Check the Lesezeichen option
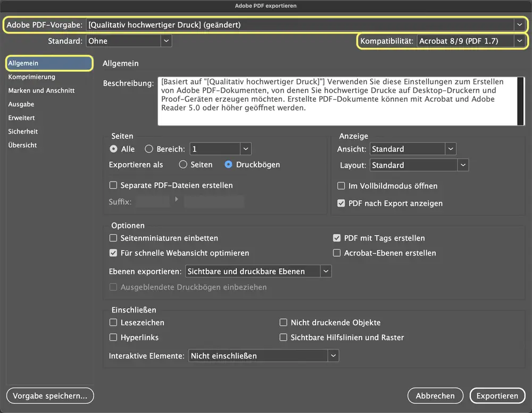 (113, 323)
